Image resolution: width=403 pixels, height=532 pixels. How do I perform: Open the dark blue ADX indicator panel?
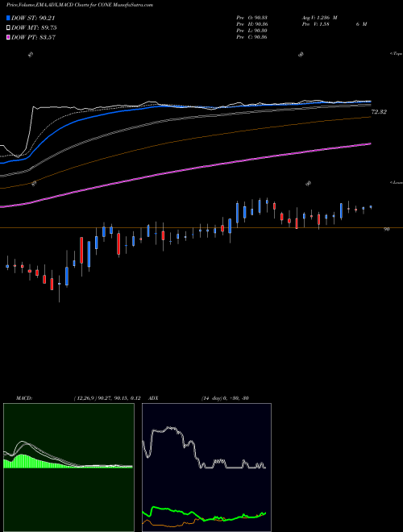point(206,468)
